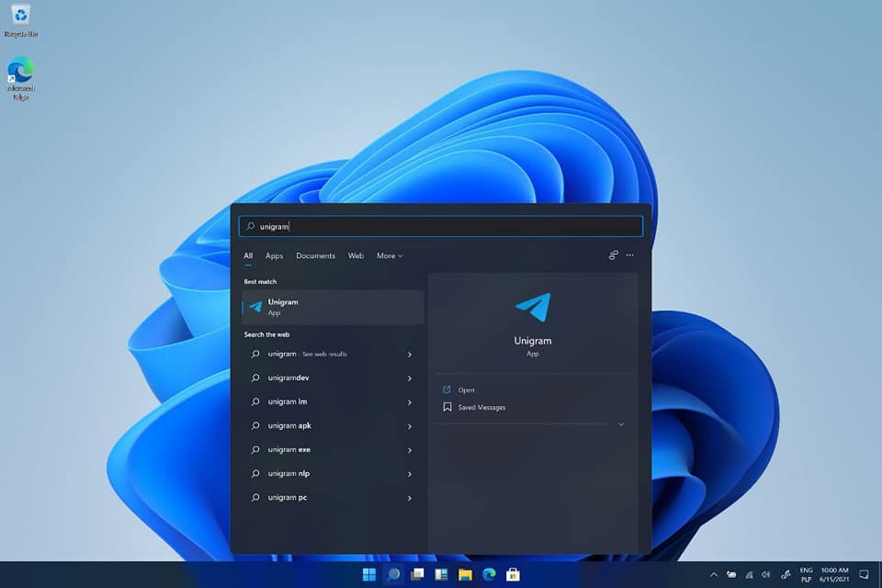Select the 'unigram nlp' web suggestion
882x588 pixels.
tap(333, 473)
